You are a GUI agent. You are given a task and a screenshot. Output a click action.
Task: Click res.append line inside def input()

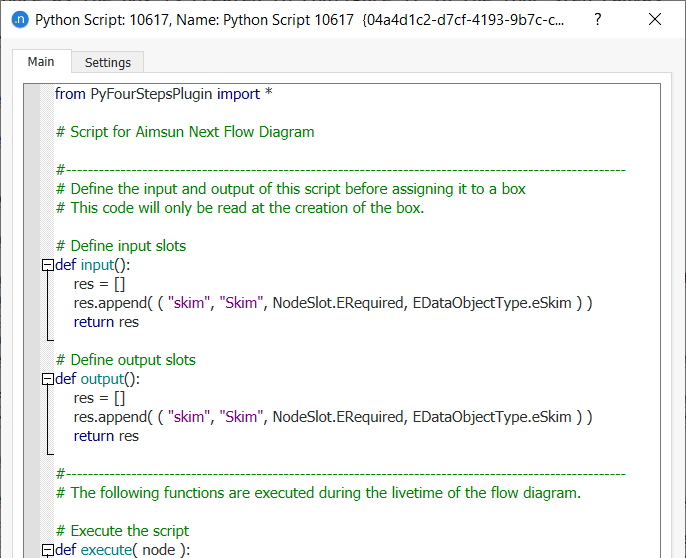coord(333,303)
